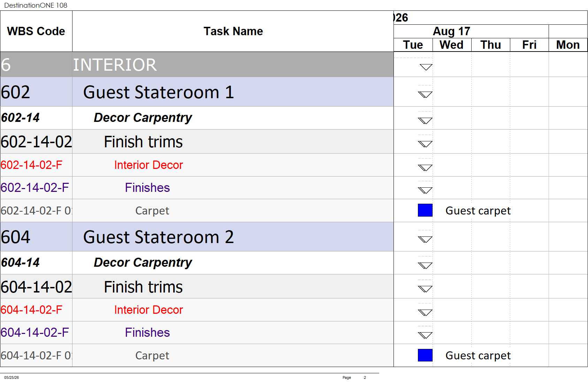588x382 pixels.
Task: Select the Wed day column header
Action: pos(452,45)
